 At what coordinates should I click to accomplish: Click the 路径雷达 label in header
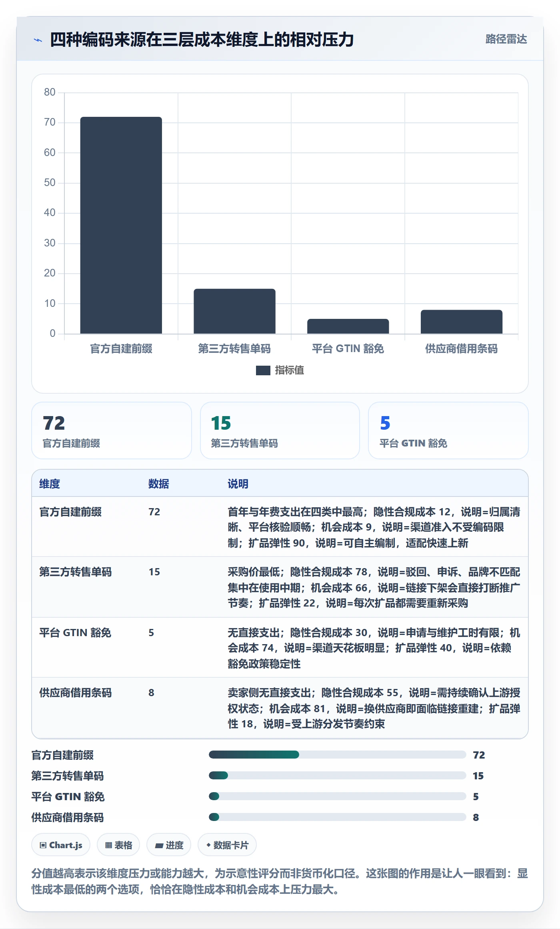click(506, 39)
